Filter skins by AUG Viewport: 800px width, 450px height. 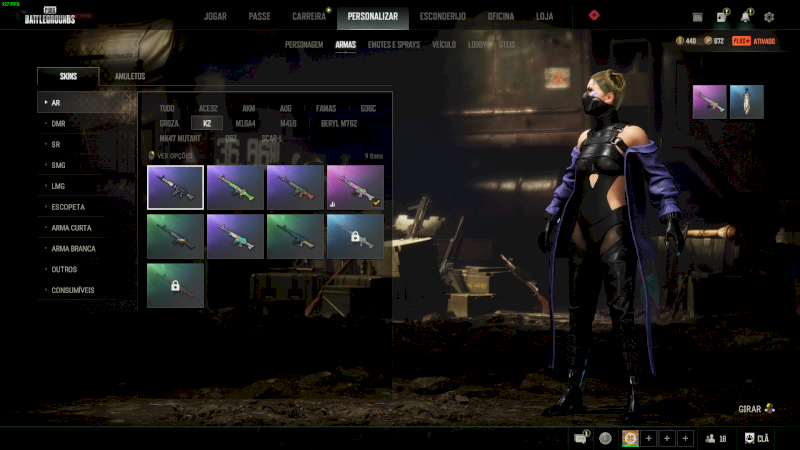click(x=285, y=108)
